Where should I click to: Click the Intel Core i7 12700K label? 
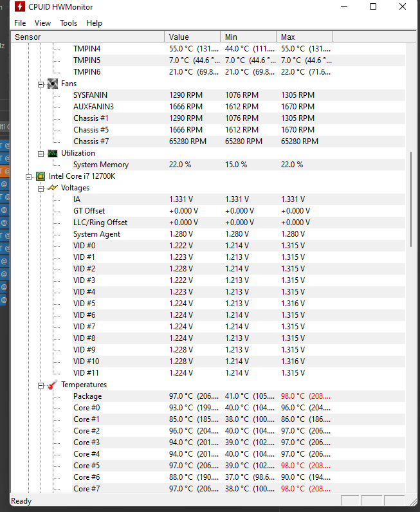point(82,176)
